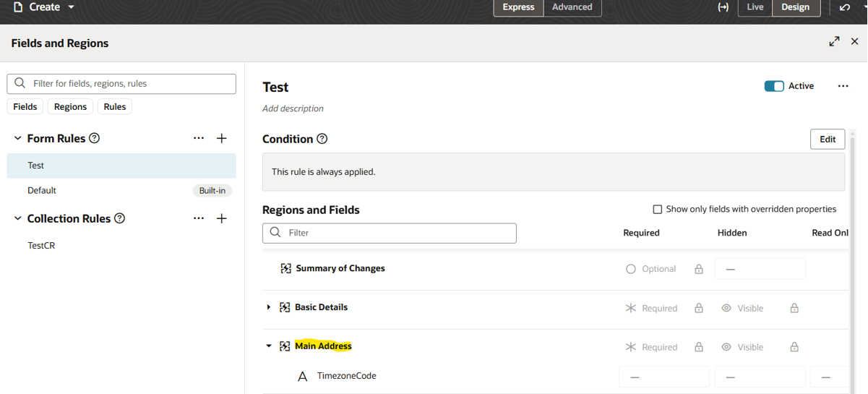Switch to the Advanced tab

572,7
